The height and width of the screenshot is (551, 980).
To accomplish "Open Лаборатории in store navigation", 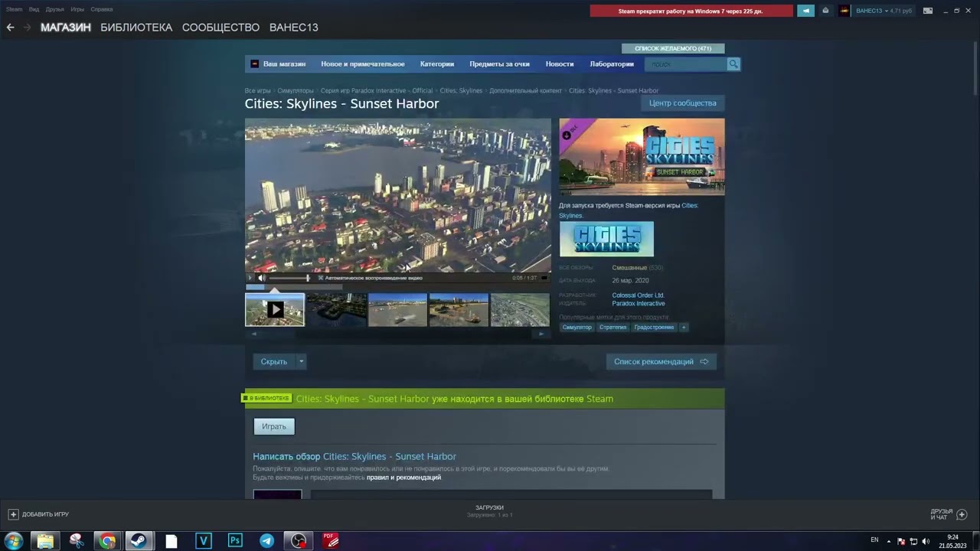I will pos(612,64).
